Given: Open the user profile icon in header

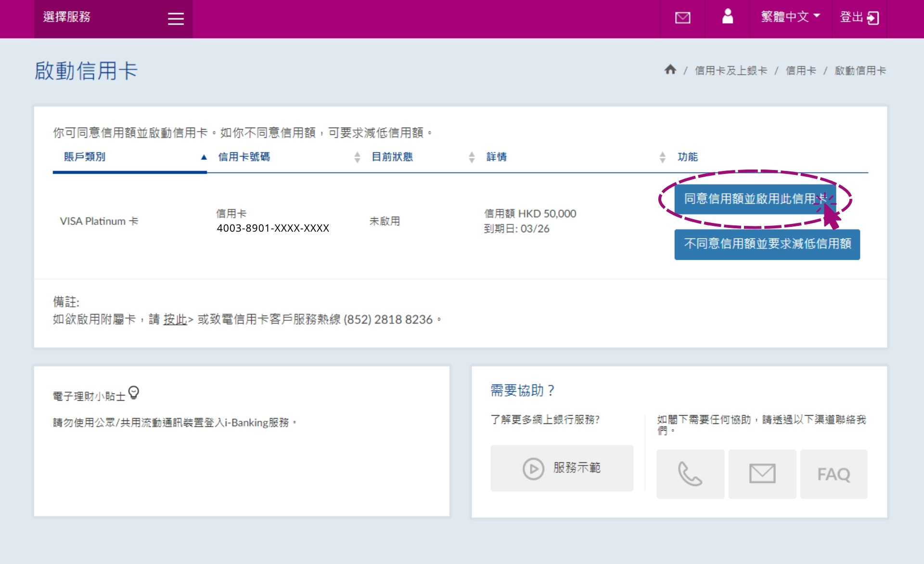Looking at the screenshot, I should pos(727,16).
